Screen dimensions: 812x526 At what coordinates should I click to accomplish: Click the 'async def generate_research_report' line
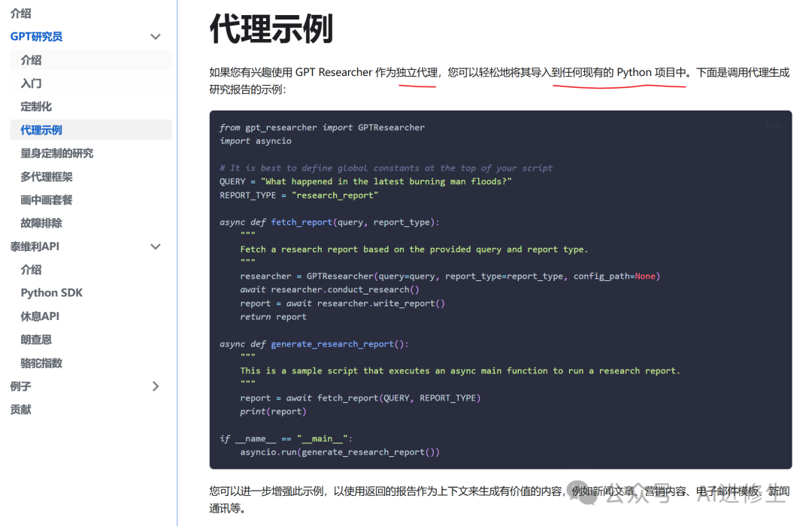pyautogui.click(x=314, y=343)
